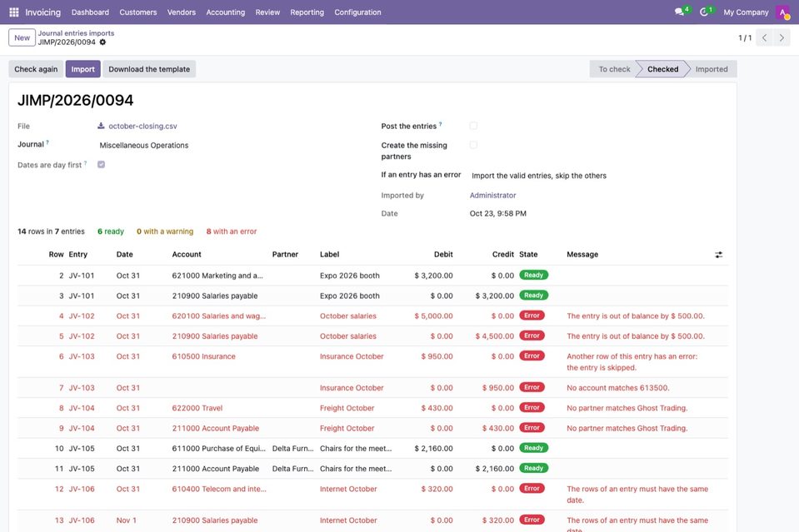The image size is (799, 532).
Task: Open the Administrator user link
Action: click(492, 195)
